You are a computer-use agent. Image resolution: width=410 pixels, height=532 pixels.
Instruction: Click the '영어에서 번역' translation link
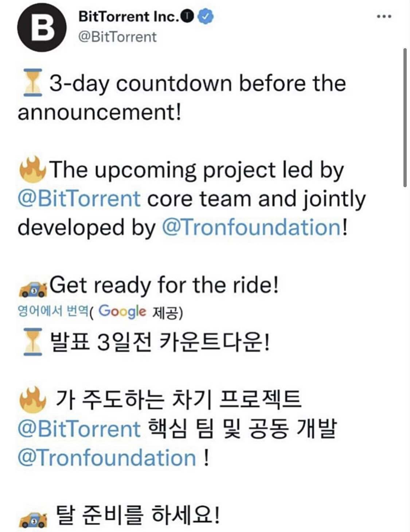pos(53,311)
